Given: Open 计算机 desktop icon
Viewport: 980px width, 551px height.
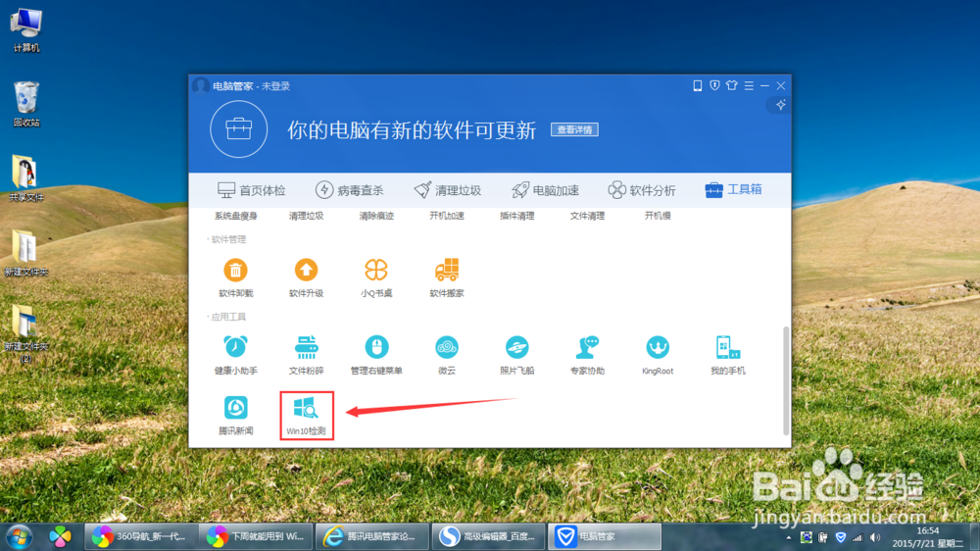Looking at the screenshot, I should pyautogui.click(x=26, y=30).
